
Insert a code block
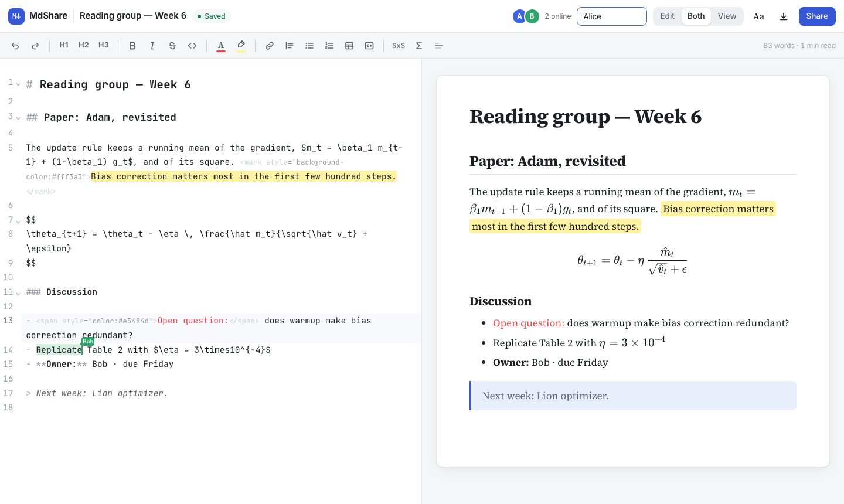[x=369, y=46]
